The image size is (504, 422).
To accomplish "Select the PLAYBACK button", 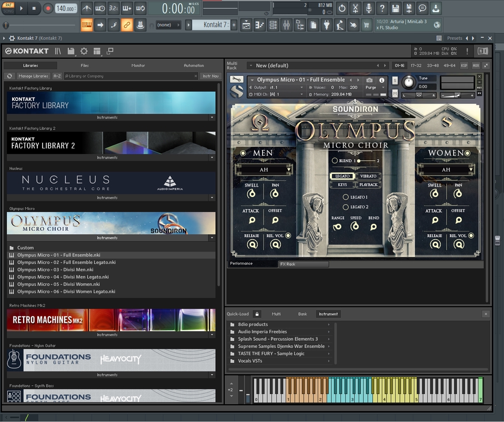I will pos(369,185).
